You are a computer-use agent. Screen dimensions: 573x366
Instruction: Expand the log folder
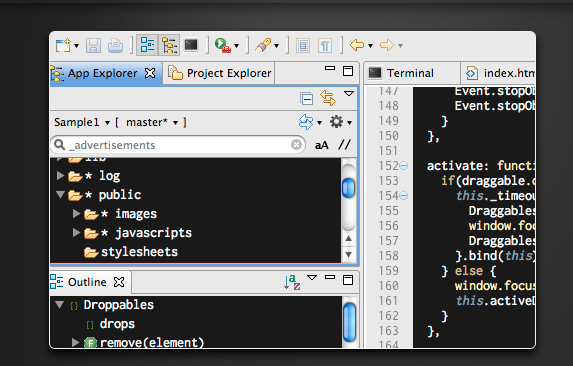60,176
